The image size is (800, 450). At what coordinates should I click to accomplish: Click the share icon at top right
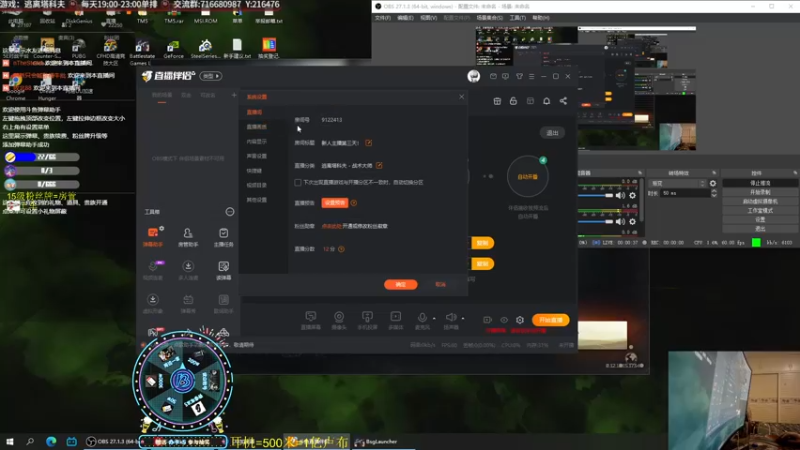point(563,101)
